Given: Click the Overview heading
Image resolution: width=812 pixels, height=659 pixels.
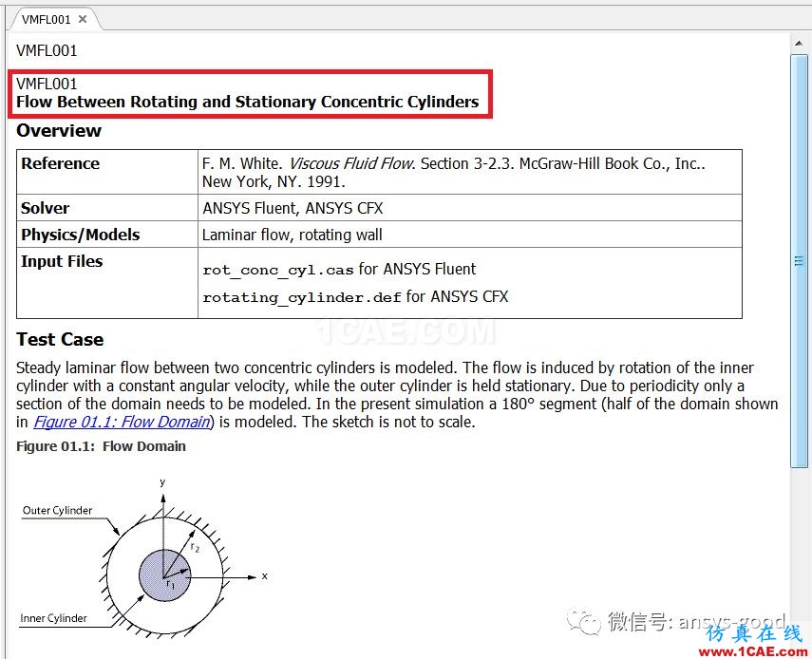Looking at the screenshot, I should pyautogui.click(x=59, y=130).
